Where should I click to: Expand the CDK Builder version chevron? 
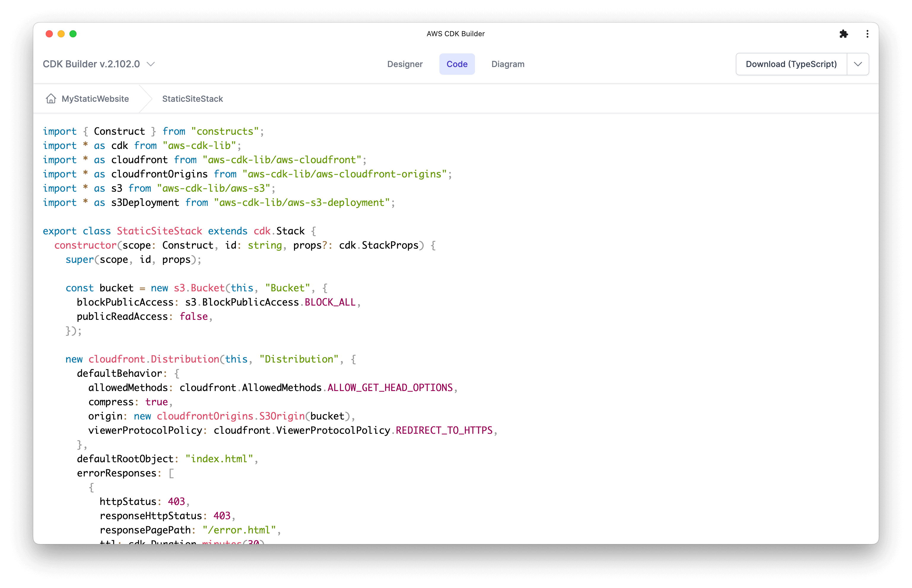pyautogui.click(x=151, y=64)
